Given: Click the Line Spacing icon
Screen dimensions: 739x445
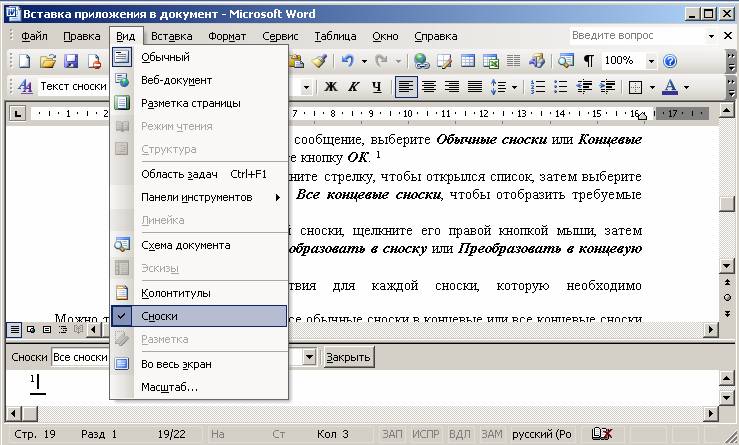Looking at the screenshot, I should point(499,87).
